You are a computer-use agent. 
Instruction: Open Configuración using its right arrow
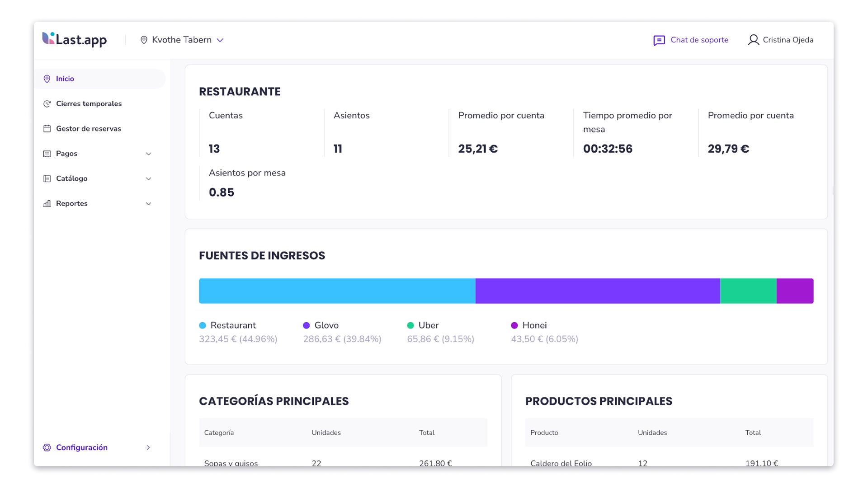coord(148,448)
